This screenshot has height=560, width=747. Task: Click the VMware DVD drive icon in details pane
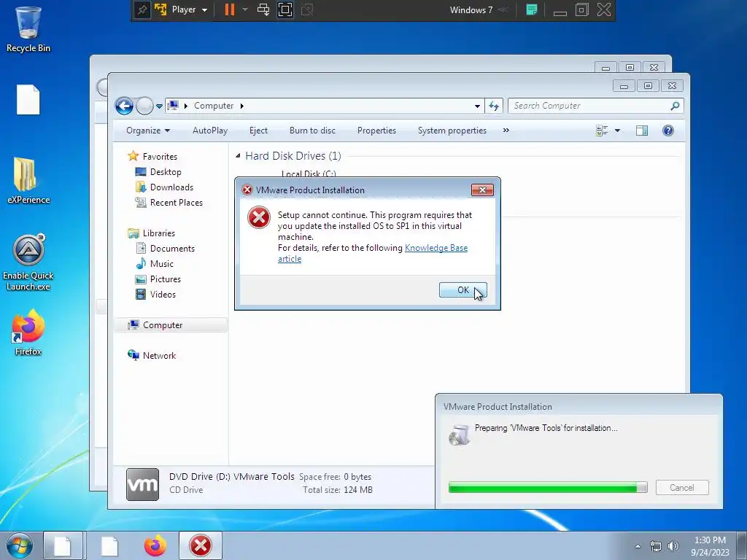pyautogui.click(x=142, y=484)
